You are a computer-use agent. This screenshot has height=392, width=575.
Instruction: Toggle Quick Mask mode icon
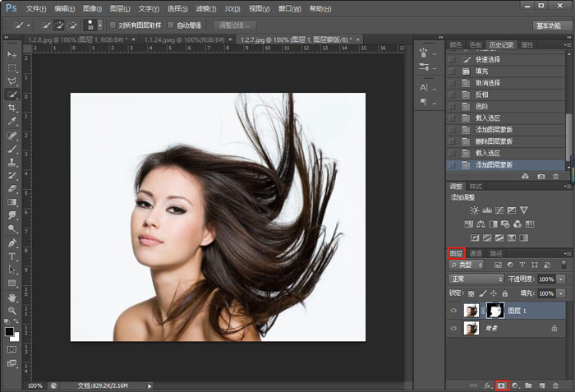pos(11,349)
